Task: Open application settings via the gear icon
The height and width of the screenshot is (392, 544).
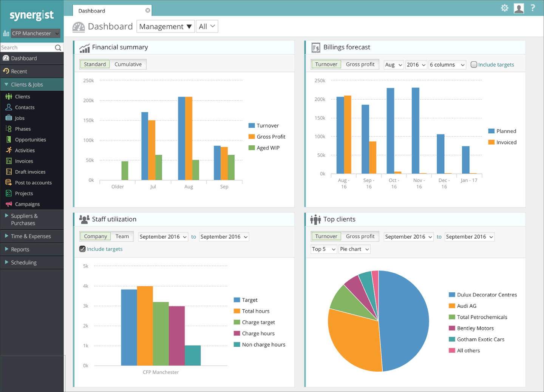Action: 505,8
